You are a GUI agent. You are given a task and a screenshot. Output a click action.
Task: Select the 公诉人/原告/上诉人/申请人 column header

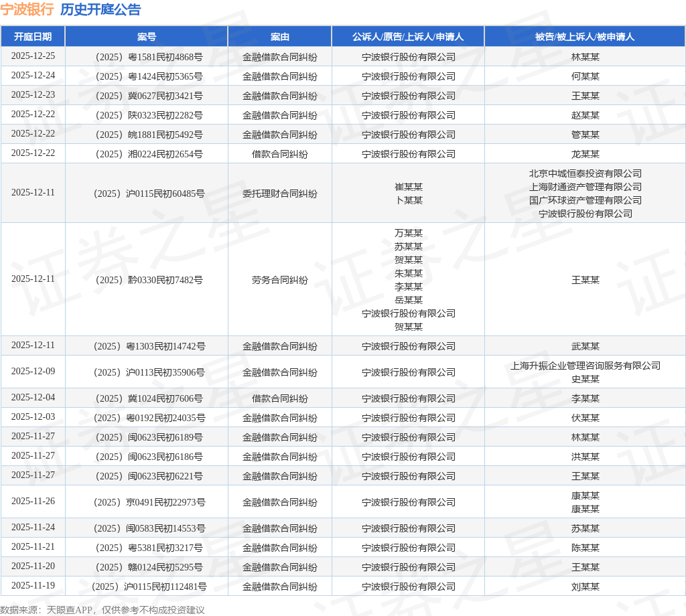coord(408,37)
